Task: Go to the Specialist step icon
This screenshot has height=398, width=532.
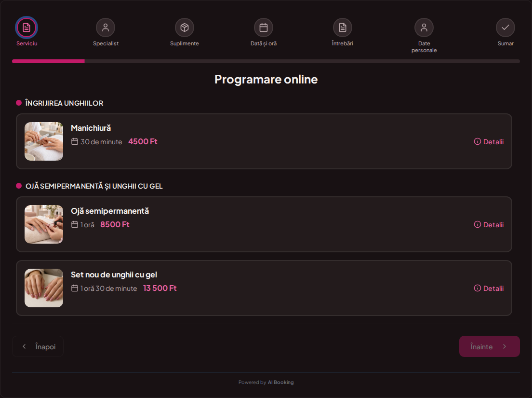Action: (106, 27)
